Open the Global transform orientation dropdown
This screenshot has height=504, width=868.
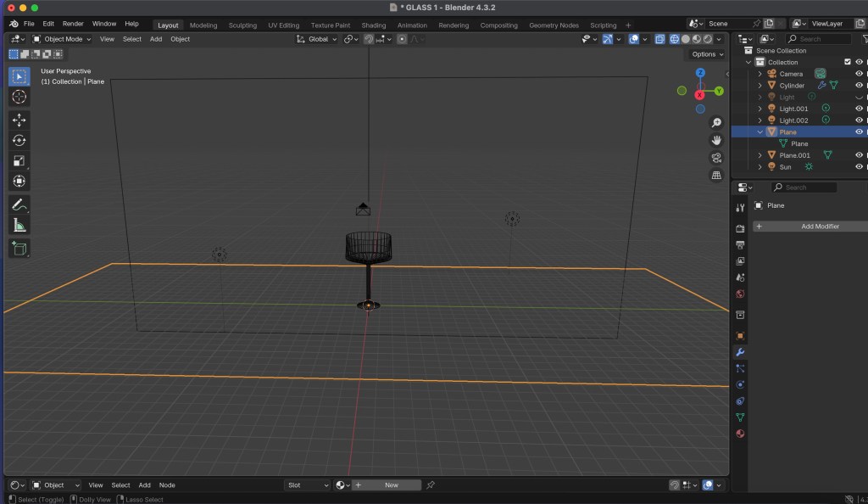click(x=317, y=39)
